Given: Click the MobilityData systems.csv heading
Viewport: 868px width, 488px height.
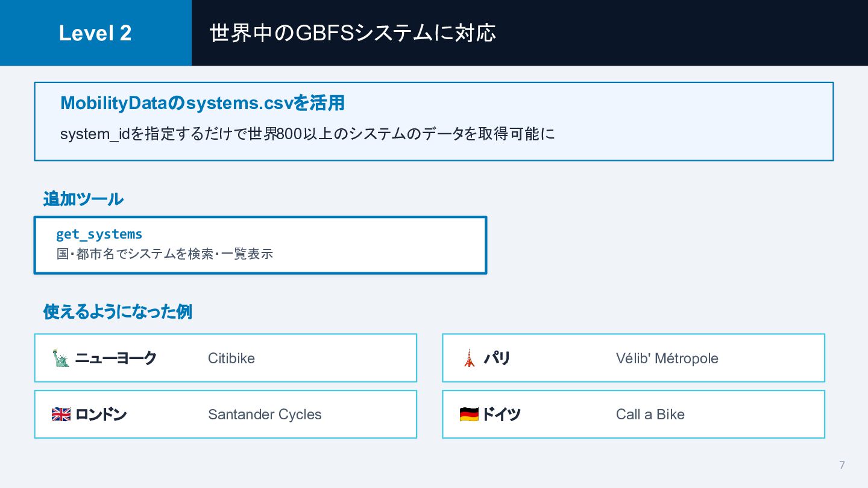Looking at the screenshot, I should coord(203,103).
